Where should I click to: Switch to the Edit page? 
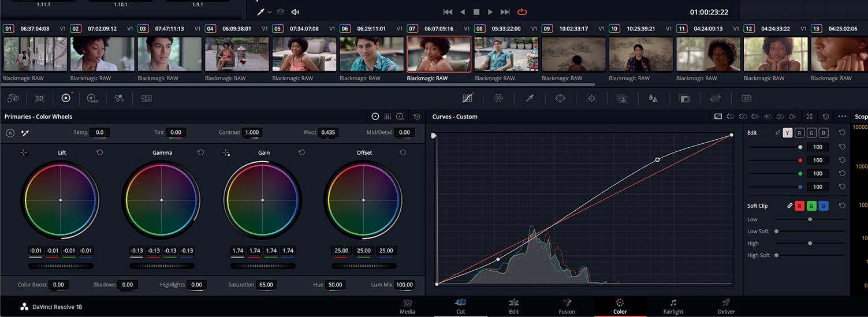[513, 306]
